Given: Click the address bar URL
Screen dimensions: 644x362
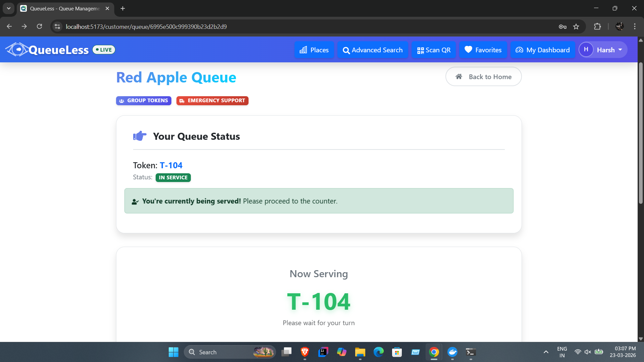Looking at the screenshot, I should coord(146,26).
